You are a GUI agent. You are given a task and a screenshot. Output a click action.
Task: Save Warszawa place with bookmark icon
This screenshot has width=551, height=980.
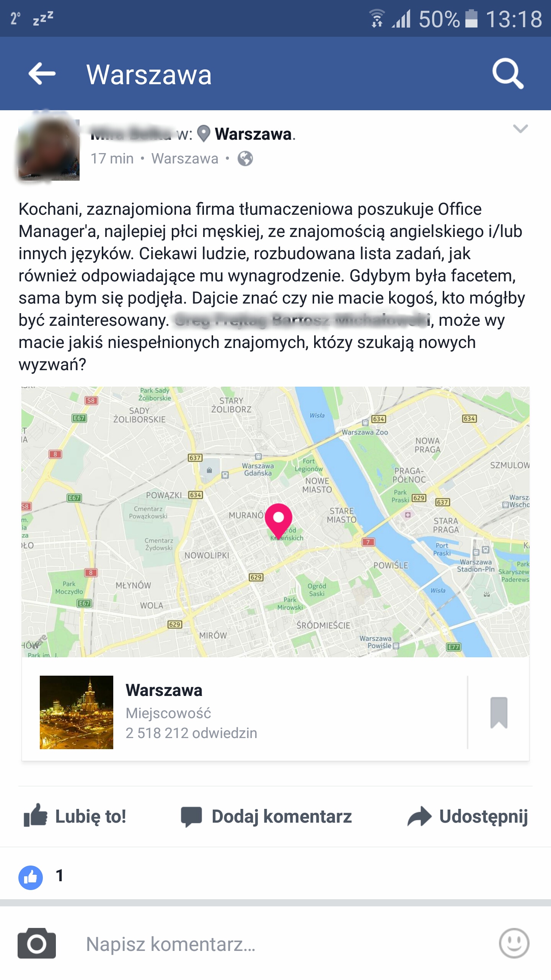pos(499,712)
